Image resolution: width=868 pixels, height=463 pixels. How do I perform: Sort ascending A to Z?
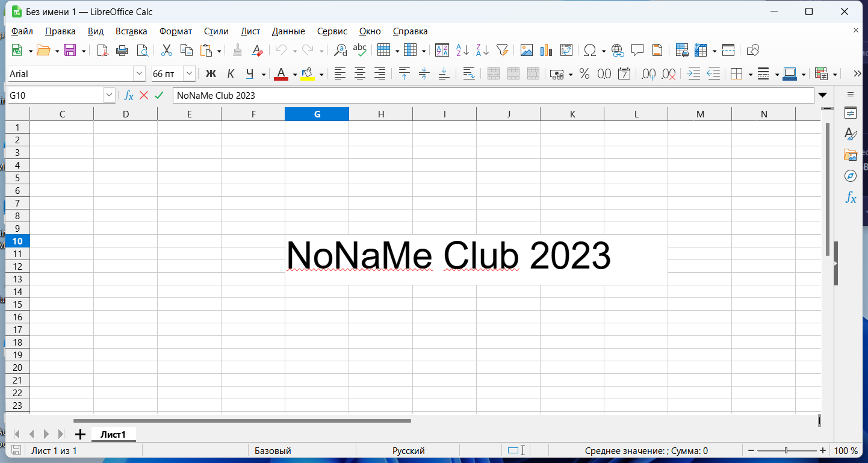tap(462, 51)
